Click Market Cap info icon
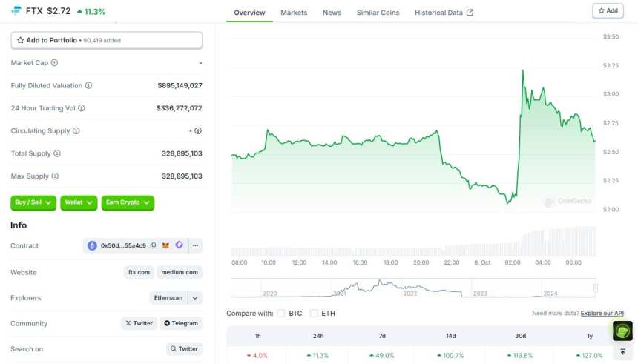This screenshot has height=364, width=638. coord(54,62)
